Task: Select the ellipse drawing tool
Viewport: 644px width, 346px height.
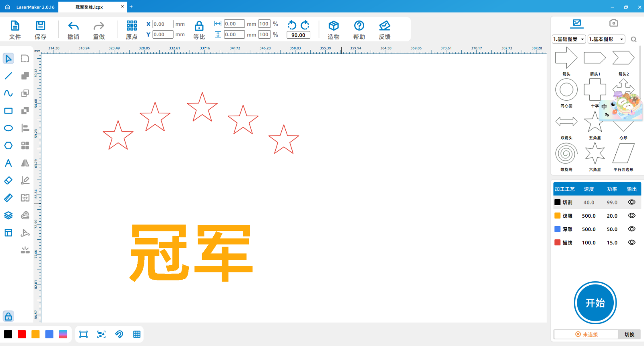Action: click(8, 128)
